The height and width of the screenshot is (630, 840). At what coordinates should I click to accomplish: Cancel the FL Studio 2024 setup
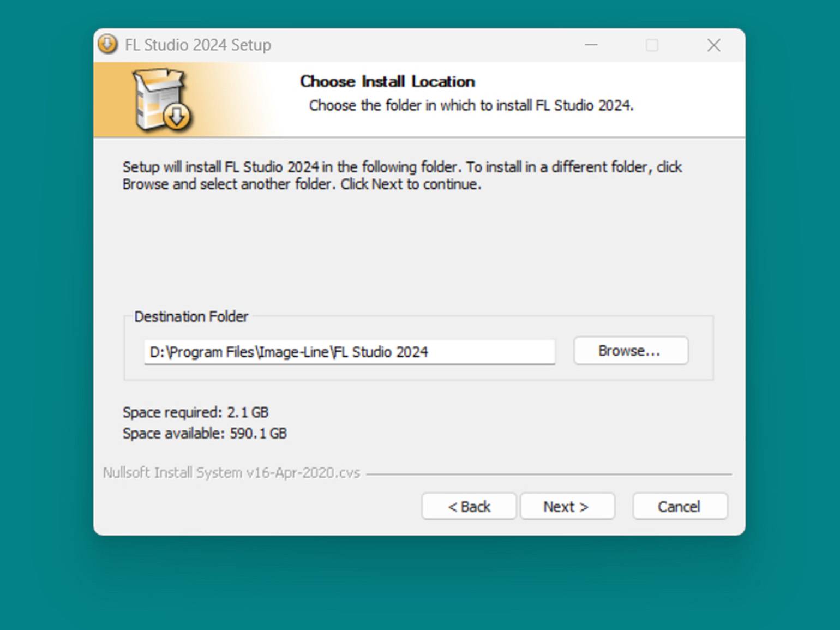click(x=680, y=507)
